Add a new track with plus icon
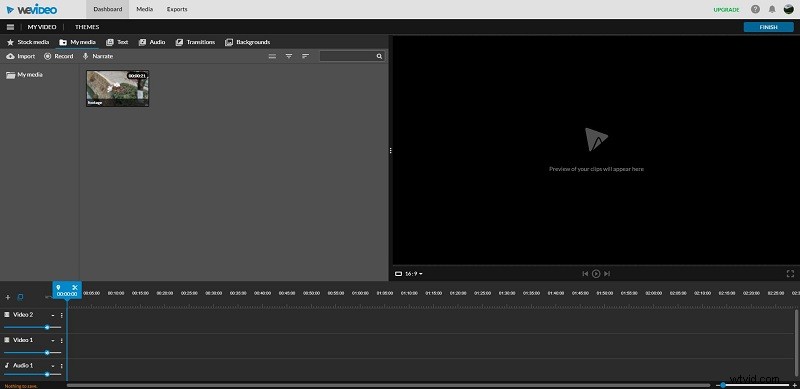The image size is (800, 389). pyautogui.click(x=8, y=297)
